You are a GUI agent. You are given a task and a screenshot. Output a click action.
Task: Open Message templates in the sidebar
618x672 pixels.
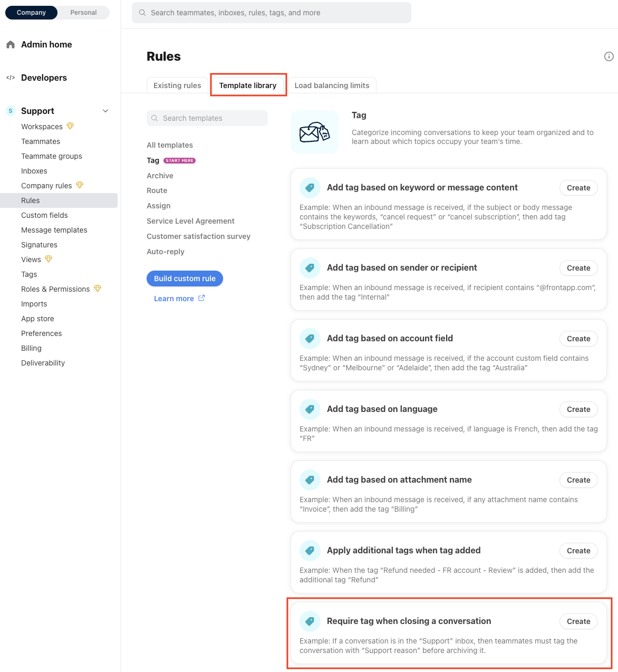point(54,230)
